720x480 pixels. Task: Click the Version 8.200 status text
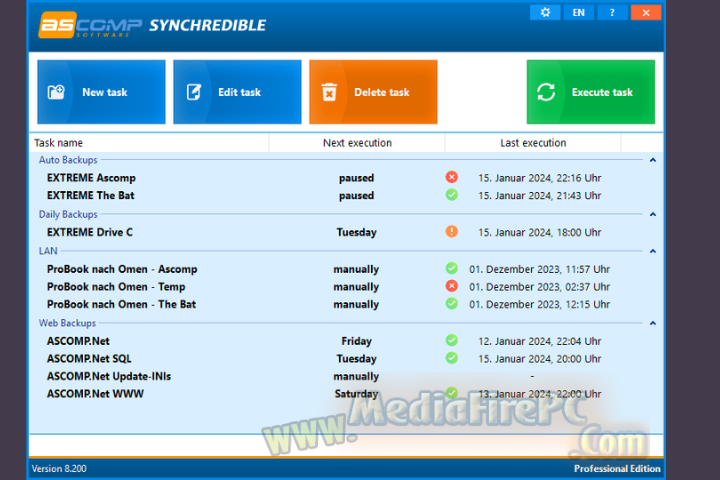pyautogui.click(x=59, y=469)
